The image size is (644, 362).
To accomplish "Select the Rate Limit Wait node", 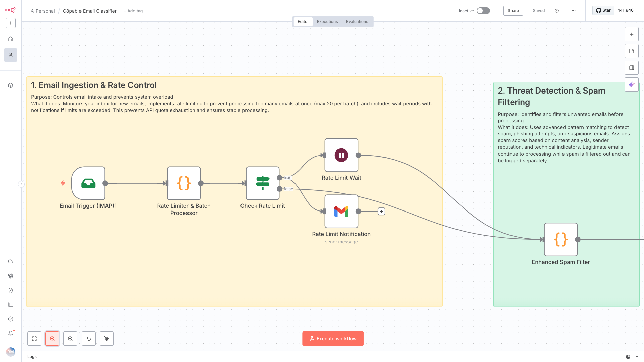I will 341,155.
